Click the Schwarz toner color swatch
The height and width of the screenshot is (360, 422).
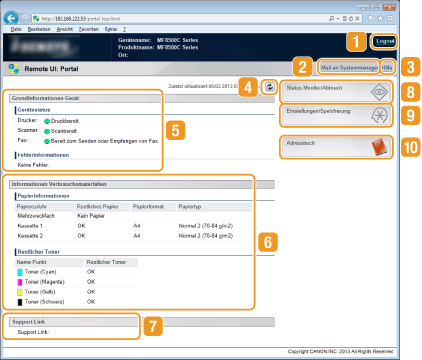20,302
